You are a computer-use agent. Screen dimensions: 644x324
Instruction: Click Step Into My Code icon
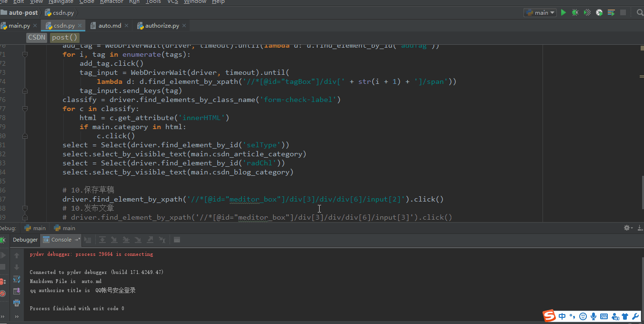(x=126, y=240)
